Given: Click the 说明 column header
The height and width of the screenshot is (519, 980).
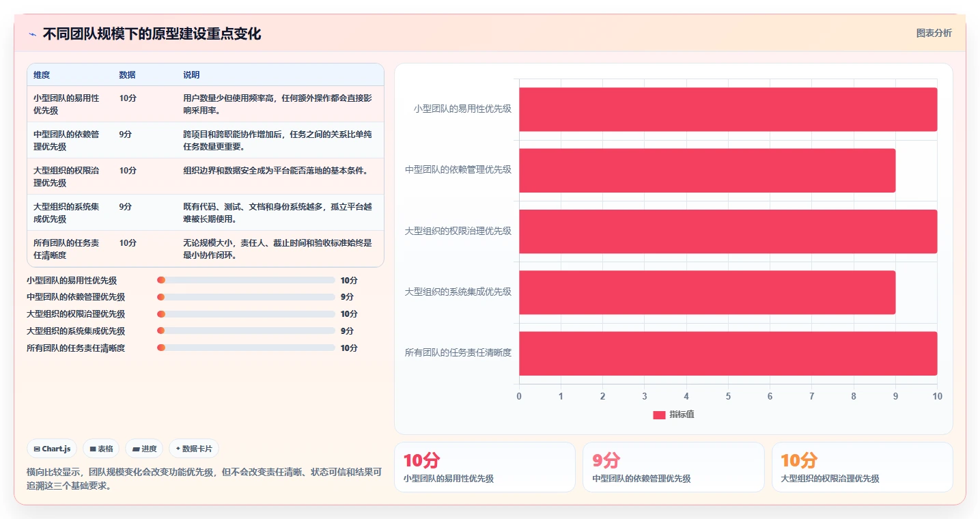Looking at the screenshot, I should tap(191, 75).
